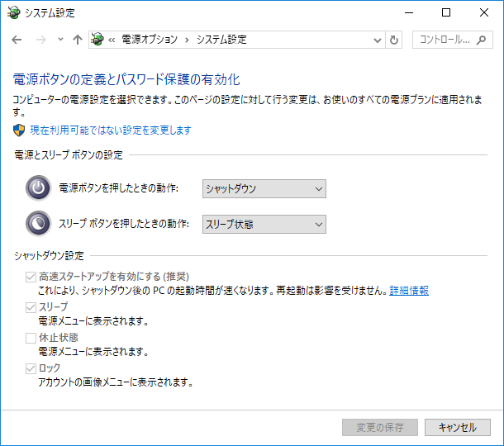Click the キャンセル button
The image size is (504, 446).
(x=457, y=427)
